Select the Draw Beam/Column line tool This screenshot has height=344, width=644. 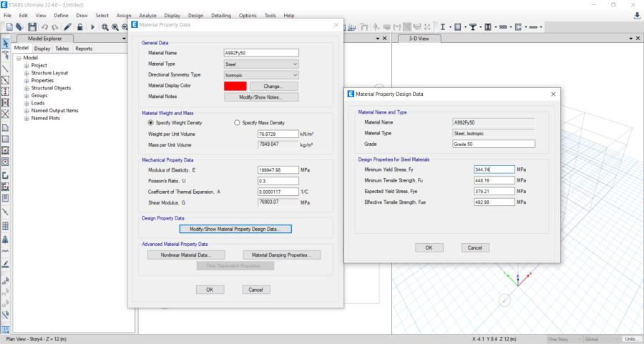tap(5, 68)
